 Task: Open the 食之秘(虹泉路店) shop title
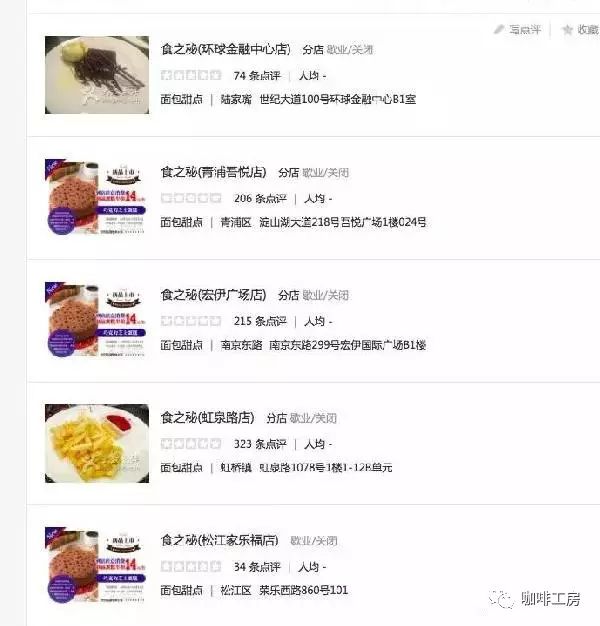208,418
